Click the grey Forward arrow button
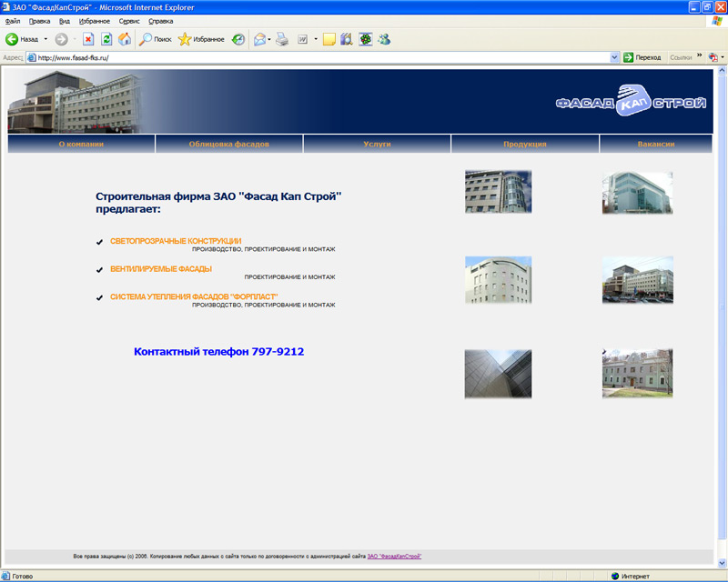The height and width of the screenshot is (582, 728). click(x=61, y=39)
